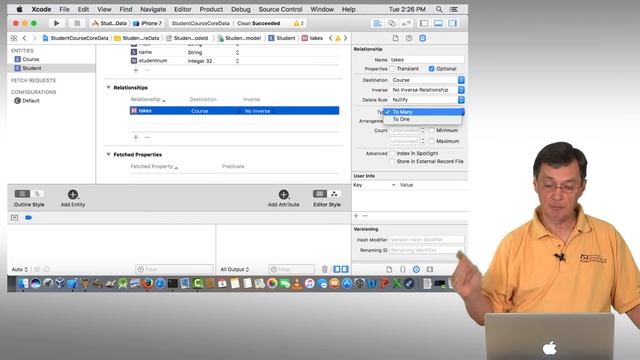Show the standard editor
This screenshot has width=640, height=360.
[x=377, y=23]
